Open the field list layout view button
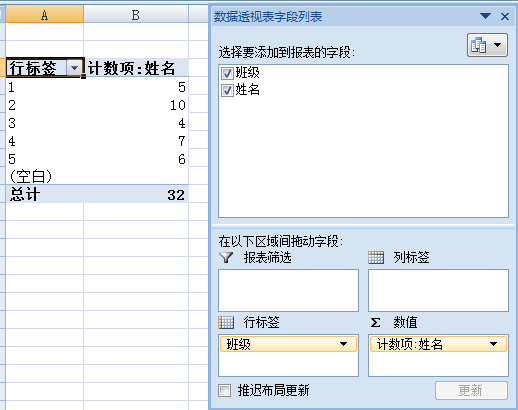This screenshot has width=518, height=410. 487,45
